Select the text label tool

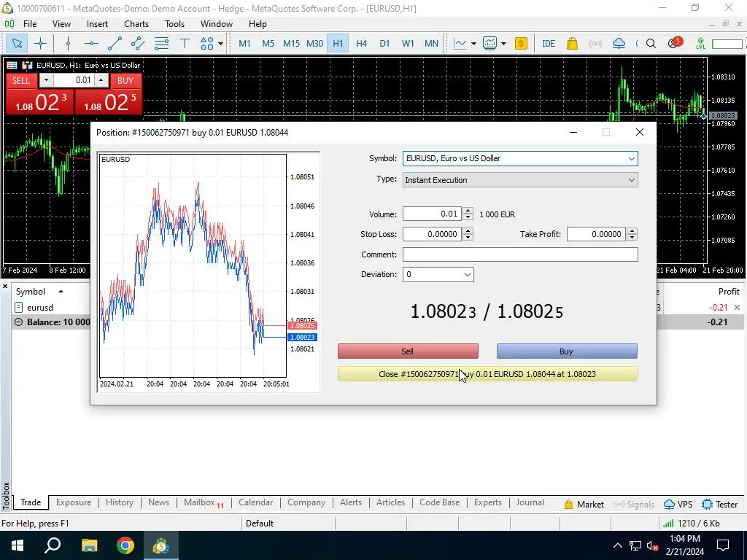(185, 44)
